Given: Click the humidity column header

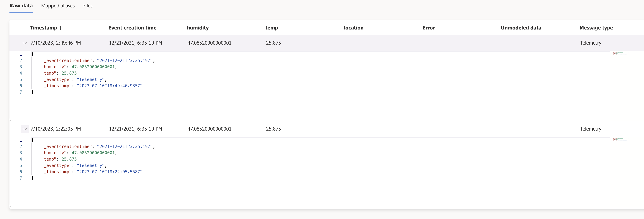Looking at the screenshot, I should [198, 28].
